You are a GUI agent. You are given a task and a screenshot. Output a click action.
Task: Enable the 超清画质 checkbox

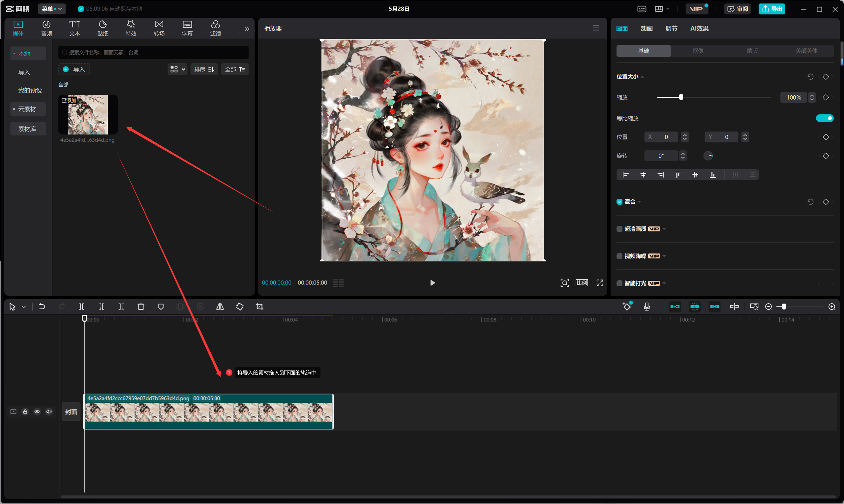619,228
